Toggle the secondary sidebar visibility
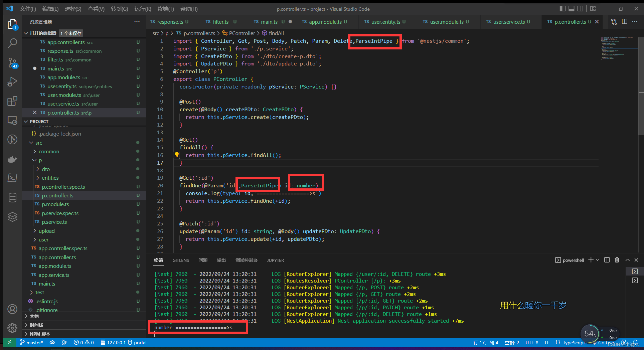Screen dimensions: 644x350 (x=581, y=9)
